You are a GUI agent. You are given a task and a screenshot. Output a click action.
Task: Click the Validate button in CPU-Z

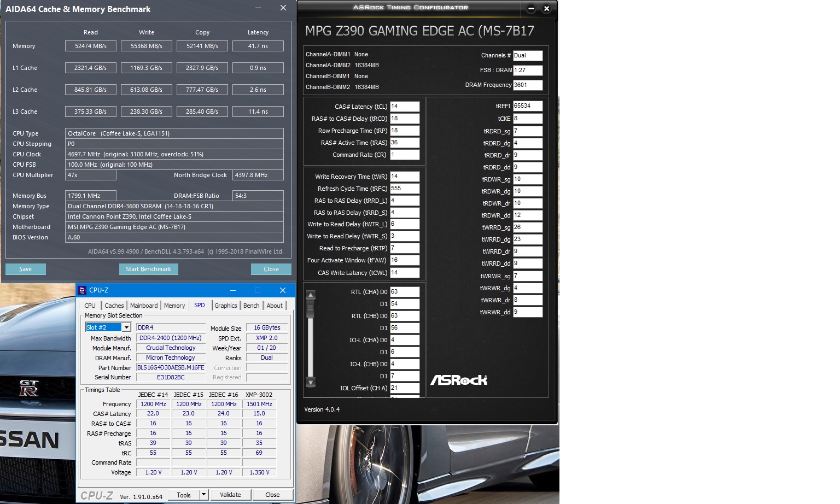coord(230,495)
